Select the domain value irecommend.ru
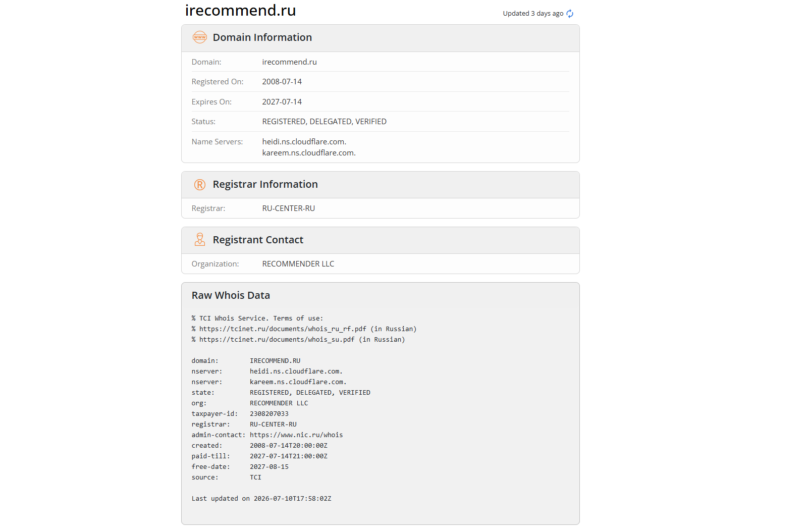Viewport: 807px width, 532px height. tap(289, 62)
